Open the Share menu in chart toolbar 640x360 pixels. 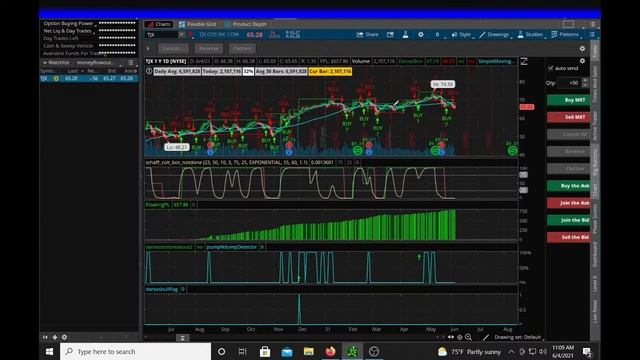367,35
